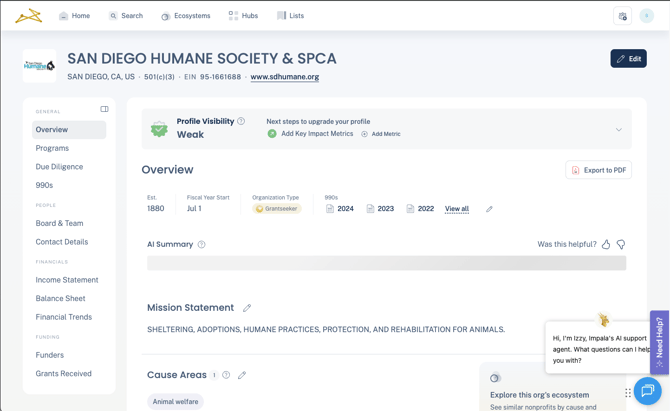The width and height of the screenshot is (670, 411).
Task: Click the pencil icon after 990s View all
Action: [489, 209]
